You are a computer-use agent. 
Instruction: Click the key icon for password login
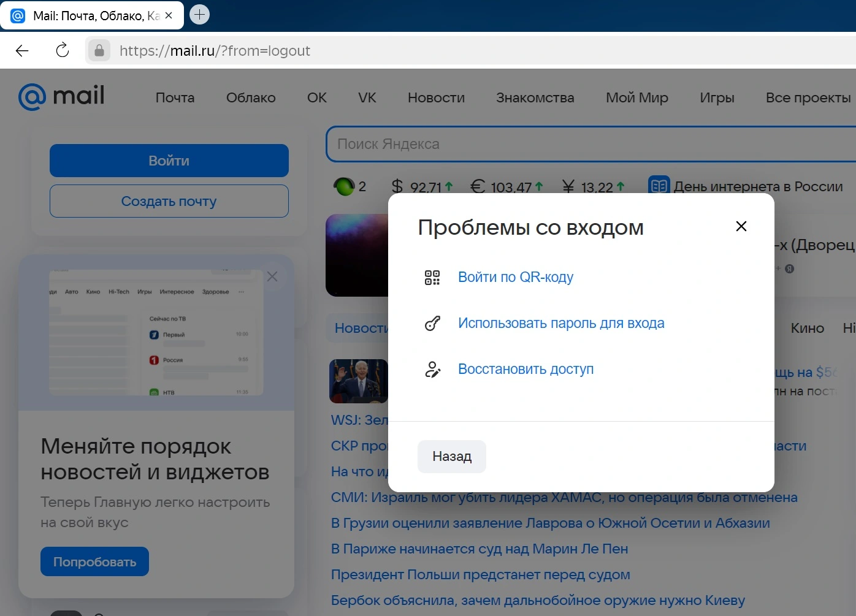432,324
